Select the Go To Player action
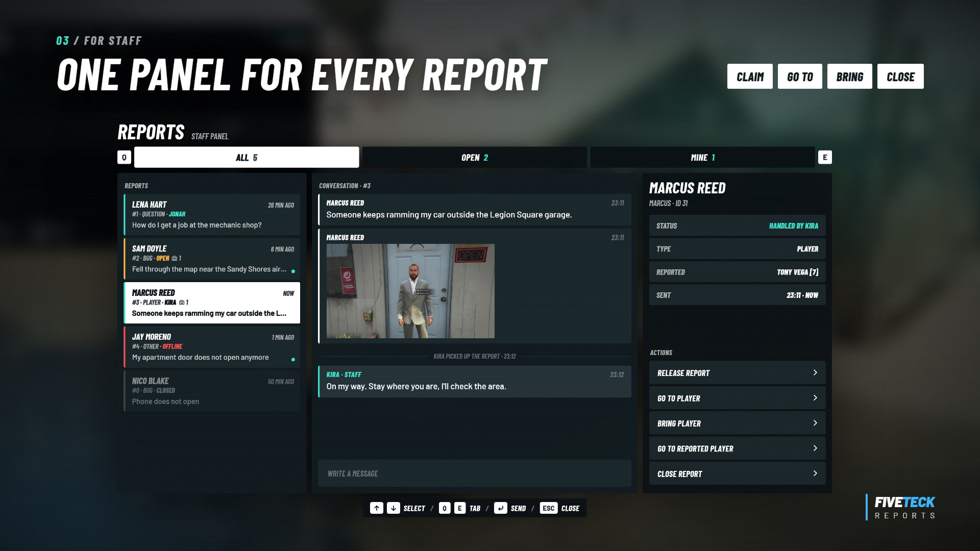Image resolution: width=980 pixels, height=551 pixels. click(x=737, y=398)
